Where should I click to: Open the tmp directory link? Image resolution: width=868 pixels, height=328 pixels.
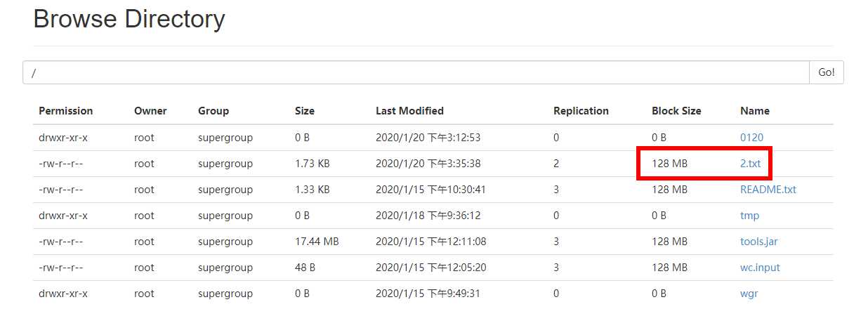click(x=749, y=216)
